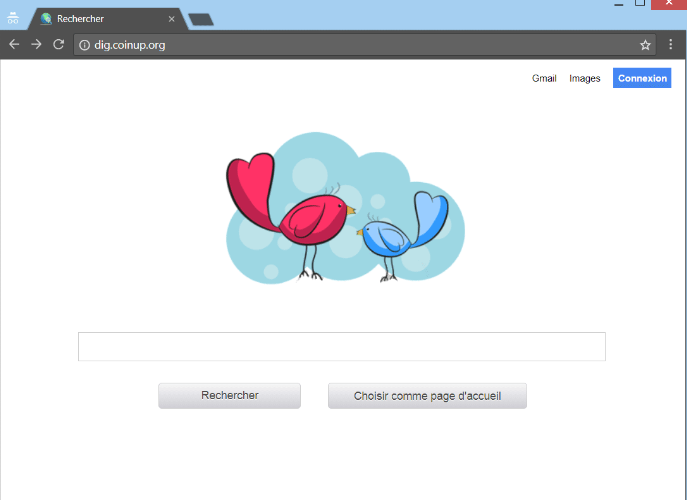Open the Images link
The image size is (687, 500).
pos(584,78)
